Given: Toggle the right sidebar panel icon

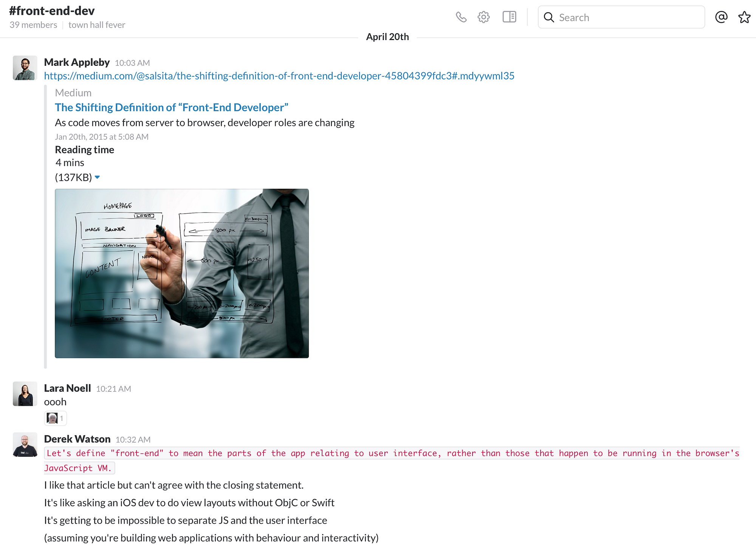Looking at the screenshot, I should [509, 17].
